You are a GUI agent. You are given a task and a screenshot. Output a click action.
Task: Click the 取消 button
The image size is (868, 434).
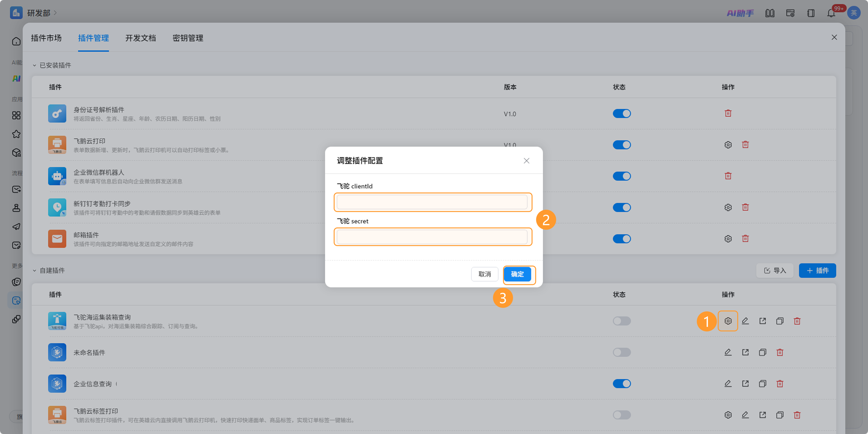[x=485, y=274]
